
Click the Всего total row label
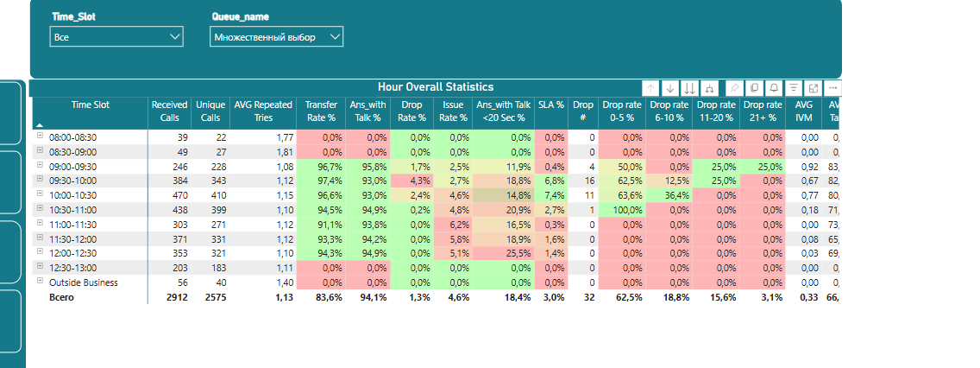(62, 297)
